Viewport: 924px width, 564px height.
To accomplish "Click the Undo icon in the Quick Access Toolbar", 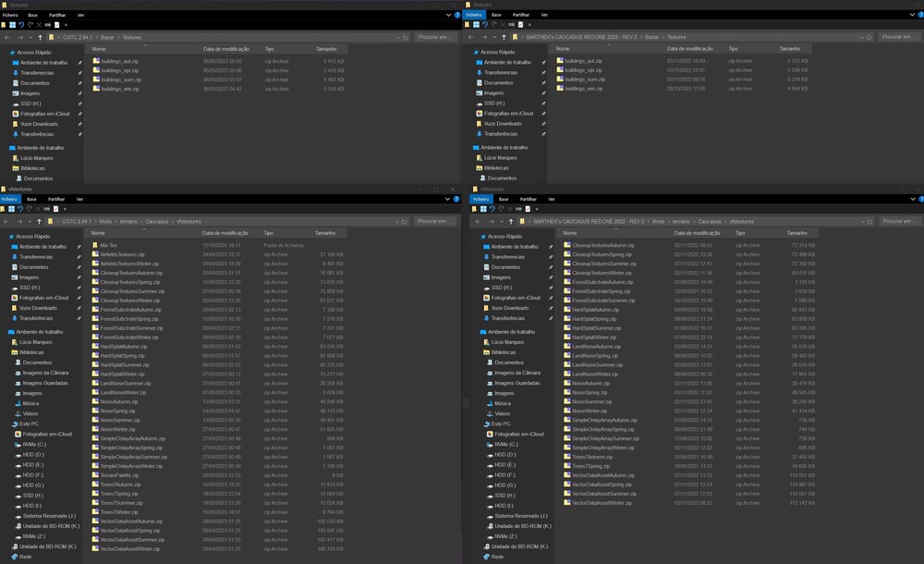I will point(21,25).
